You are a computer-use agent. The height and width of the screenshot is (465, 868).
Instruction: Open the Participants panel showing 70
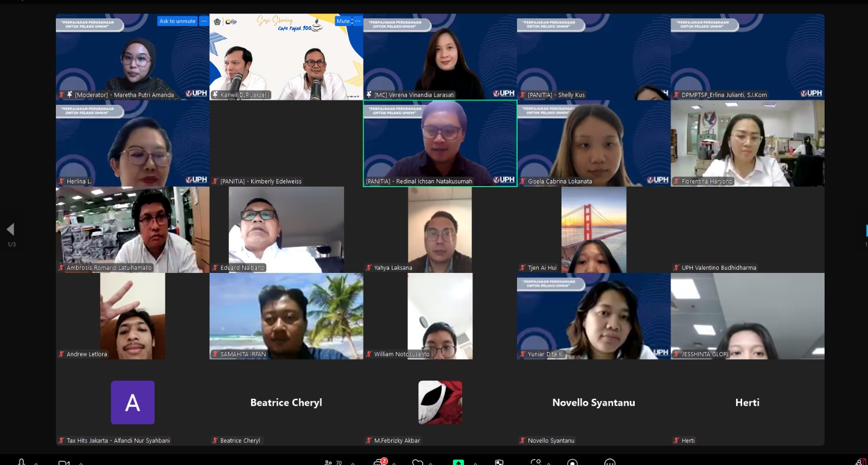(333, 462)
